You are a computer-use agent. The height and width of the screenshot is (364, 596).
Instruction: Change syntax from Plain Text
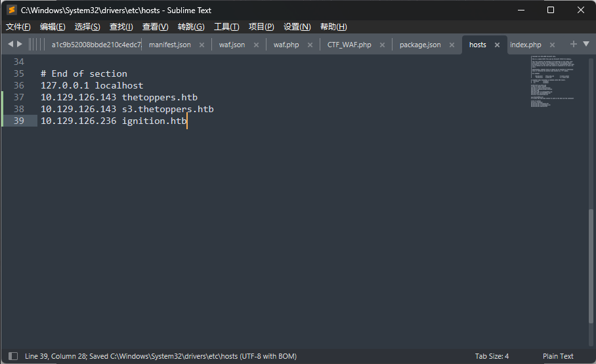pyautogui.click(x=557, y=356)
